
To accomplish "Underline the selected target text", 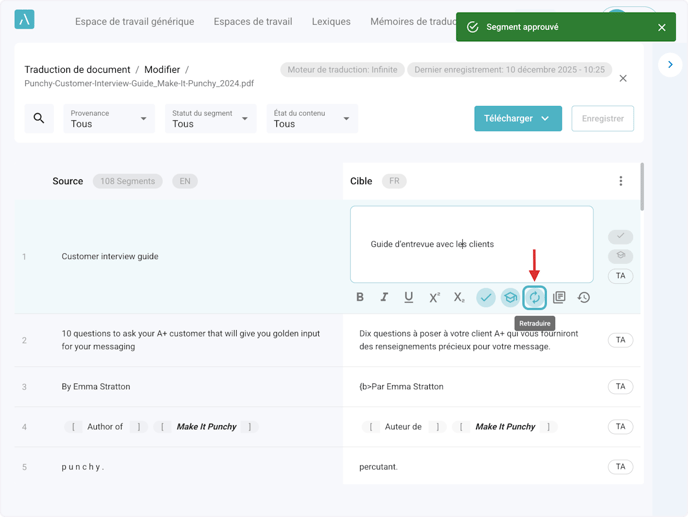I will [x=409, y=297].
